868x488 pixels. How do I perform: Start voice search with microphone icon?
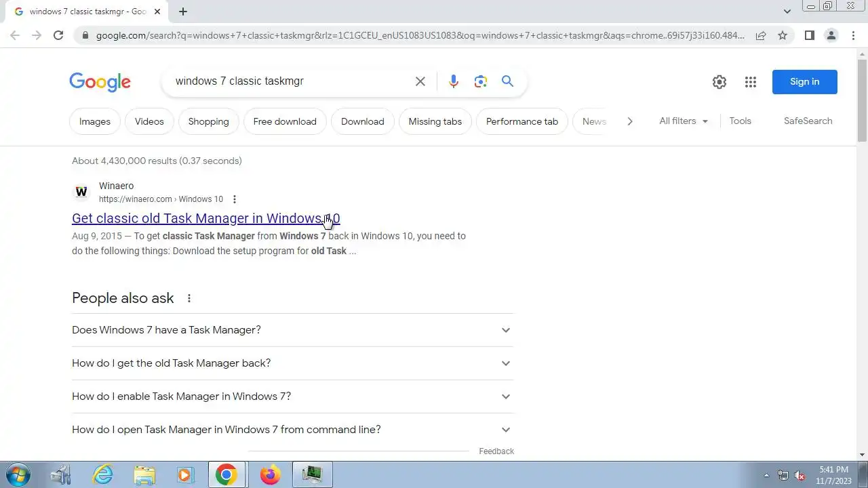[x=454, y=81]
